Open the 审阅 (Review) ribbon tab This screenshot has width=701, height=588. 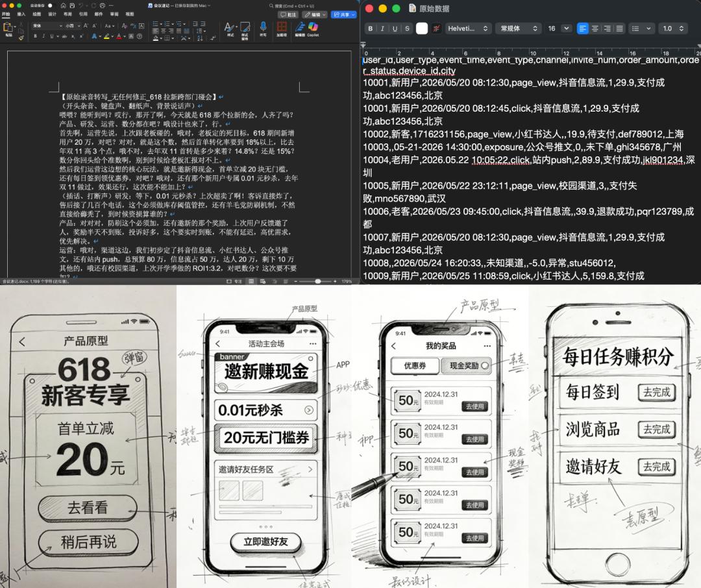(x=114, y=14)
